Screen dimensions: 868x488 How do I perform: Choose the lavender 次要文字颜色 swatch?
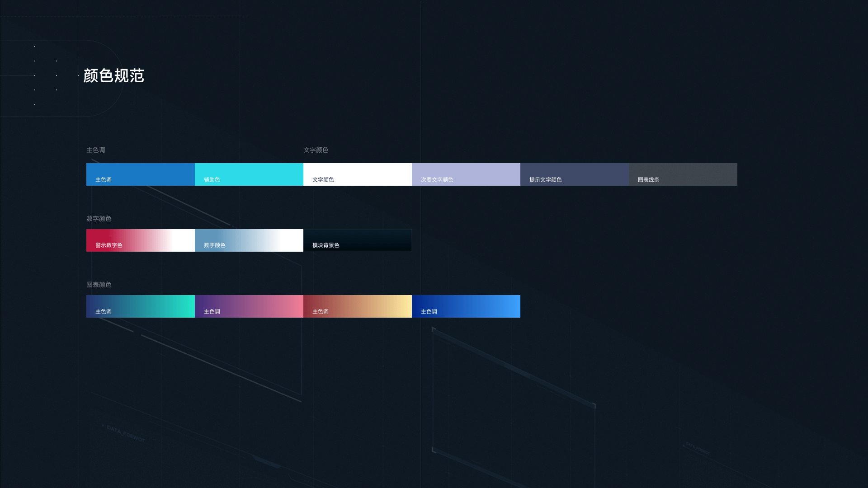pyautogui.click(x=466, y=174)
